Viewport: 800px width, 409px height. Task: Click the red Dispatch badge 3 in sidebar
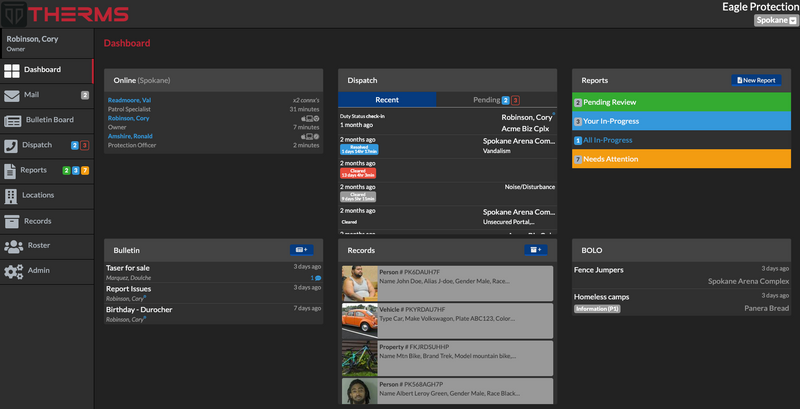tap(85, 146)
